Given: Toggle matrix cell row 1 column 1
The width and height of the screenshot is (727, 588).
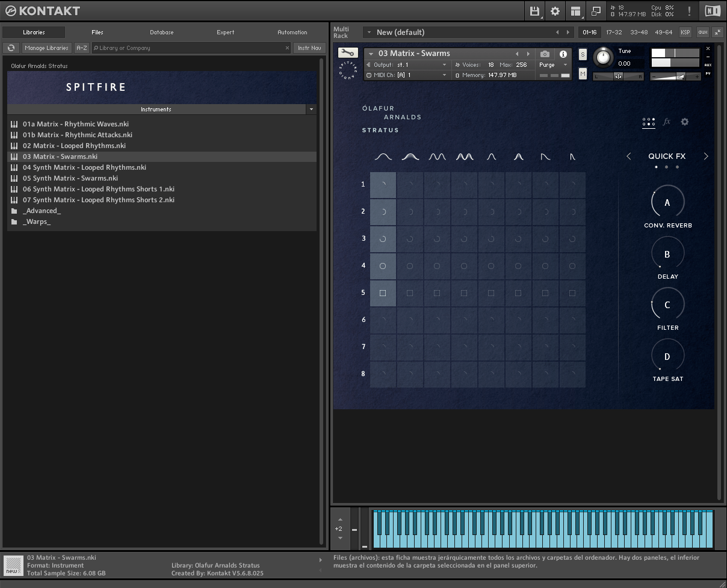Looking at the screenshot, I should pos(383,185).
